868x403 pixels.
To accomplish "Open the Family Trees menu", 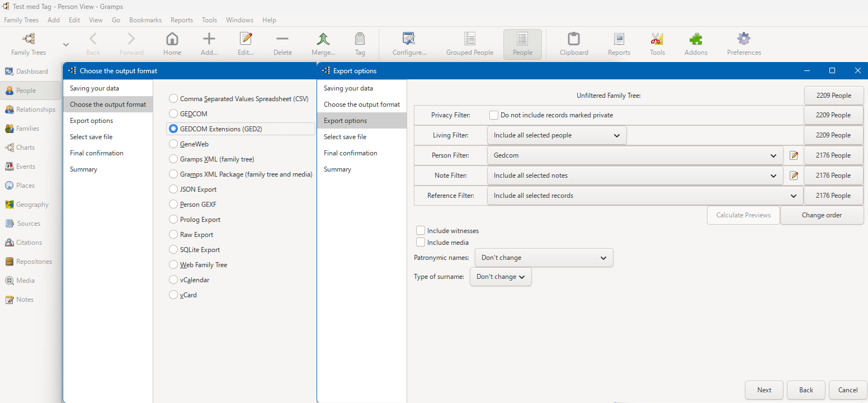I will tap(21, 20).
